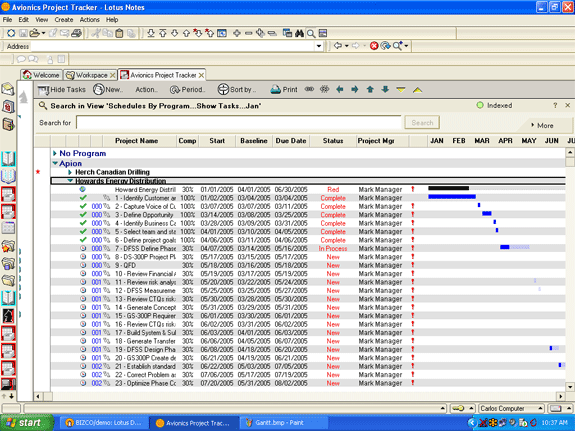Viewport: 575px width, 431px height.
Task: Click in the Search for input field
Action: [239, 123]
